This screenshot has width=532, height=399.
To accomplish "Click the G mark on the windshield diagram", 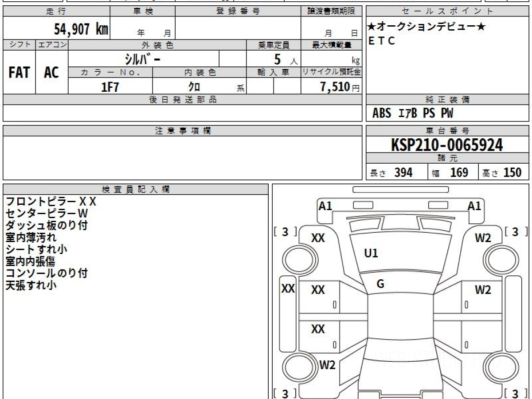I will click(x=380, y=284).
